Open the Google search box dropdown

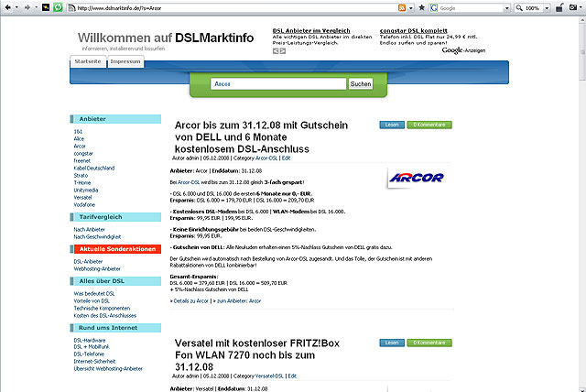506,8
